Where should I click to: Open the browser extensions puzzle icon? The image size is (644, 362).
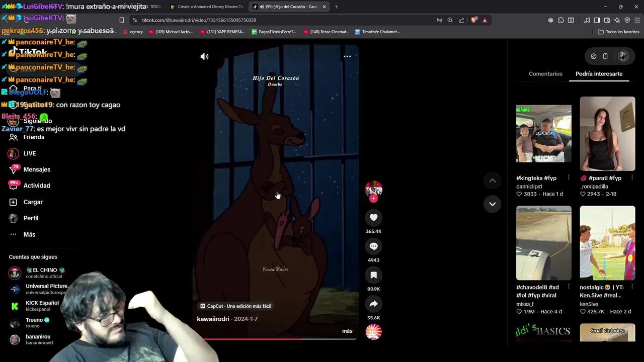561,20
